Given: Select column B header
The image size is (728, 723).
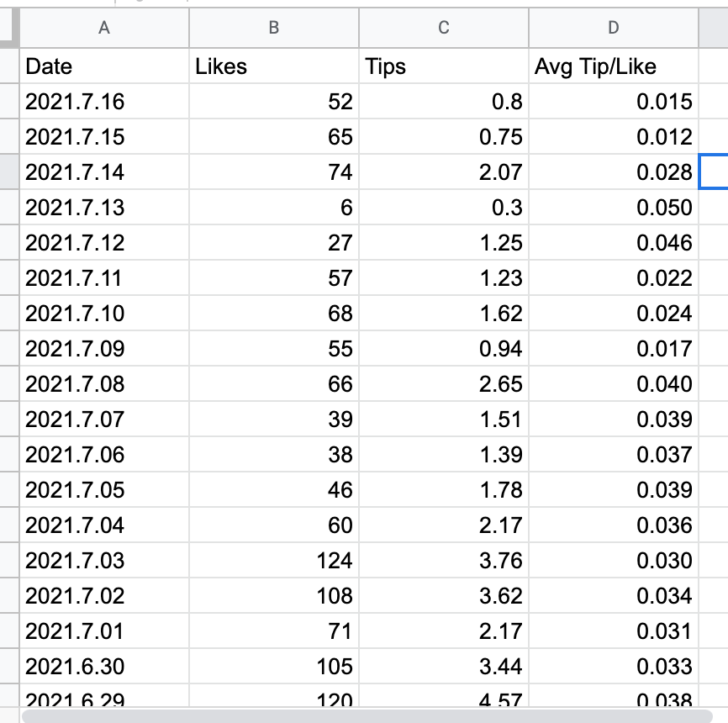Looking at the screenshot, I should click(274, 28).
